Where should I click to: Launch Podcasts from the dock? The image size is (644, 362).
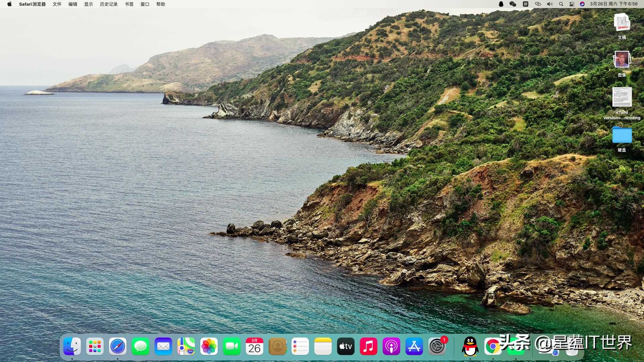coord(391,346)
